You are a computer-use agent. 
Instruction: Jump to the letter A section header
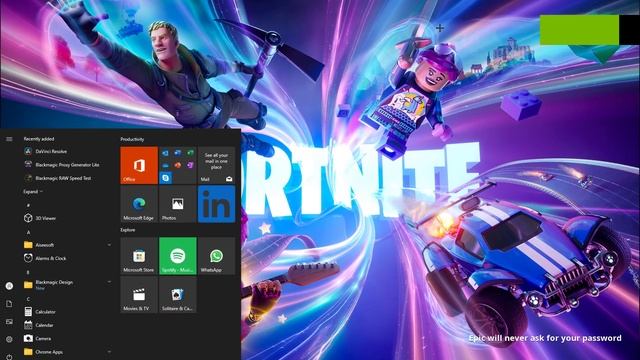28,232
